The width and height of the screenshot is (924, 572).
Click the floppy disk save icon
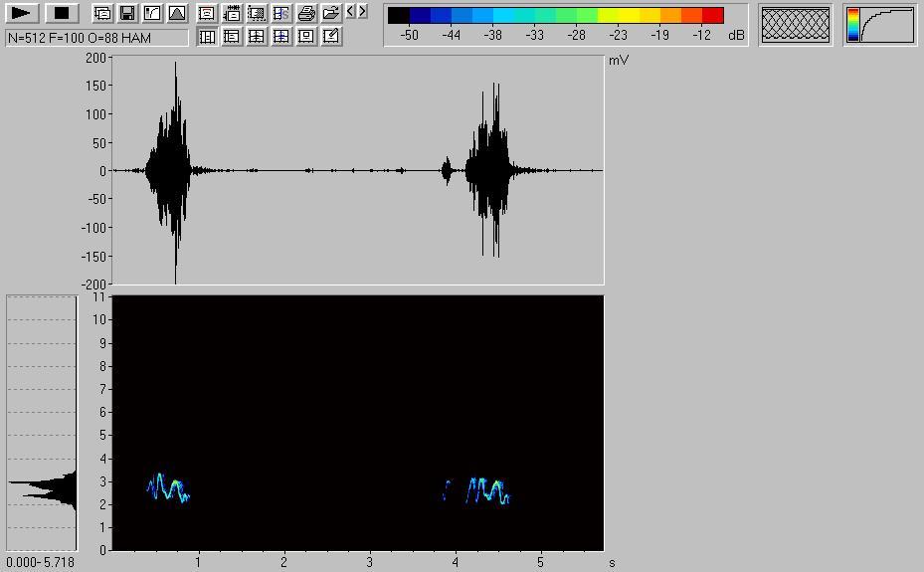coord(127,13)
